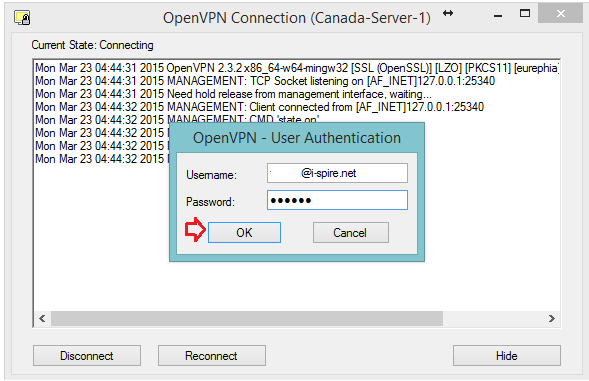
Task: Click the first log line with OpenVPN 2.3.2
Action: [297, 68]
